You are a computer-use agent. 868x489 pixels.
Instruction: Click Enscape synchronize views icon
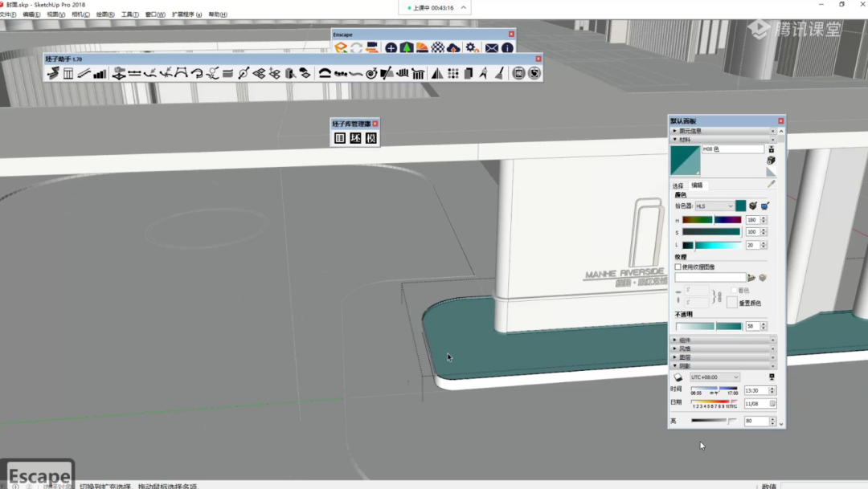point(372,48)
